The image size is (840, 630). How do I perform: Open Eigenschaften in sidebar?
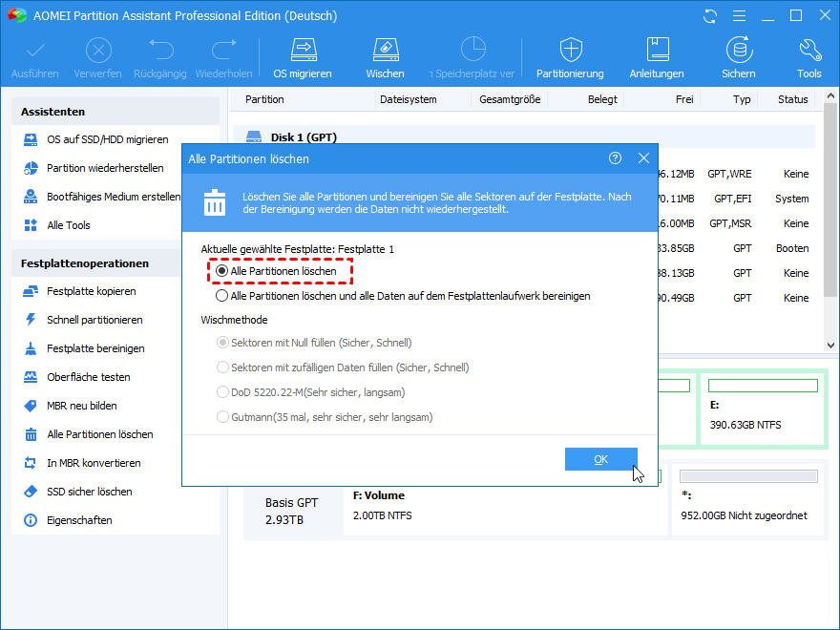tap(68, 520)
